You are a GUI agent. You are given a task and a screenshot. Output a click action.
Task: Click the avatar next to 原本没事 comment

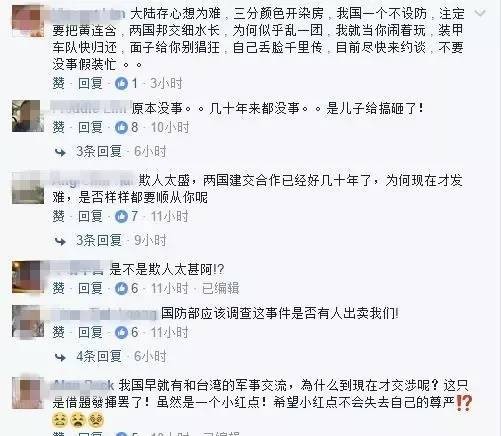(28, 116)
